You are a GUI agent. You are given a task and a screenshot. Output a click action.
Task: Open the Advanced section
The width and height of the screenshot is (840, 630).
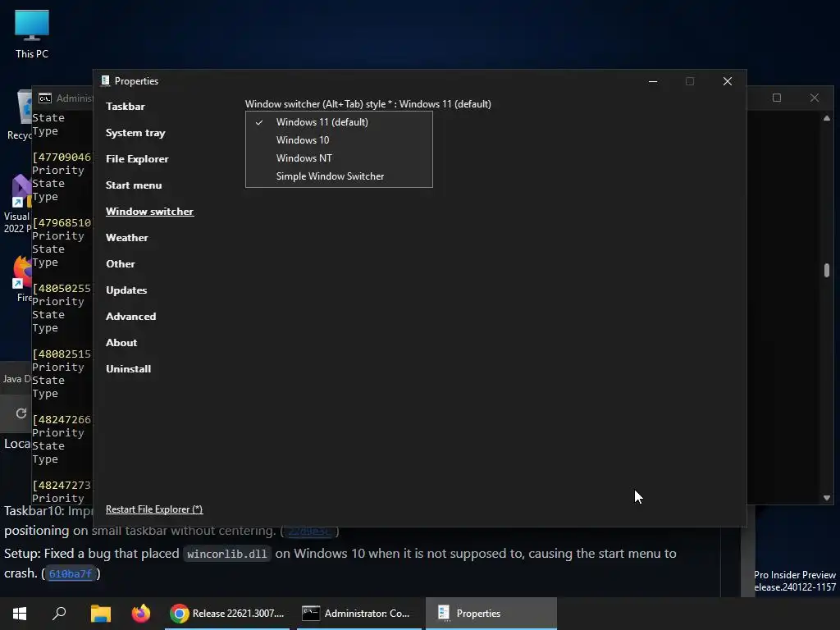pyautogui.click(x=131, y=316)
